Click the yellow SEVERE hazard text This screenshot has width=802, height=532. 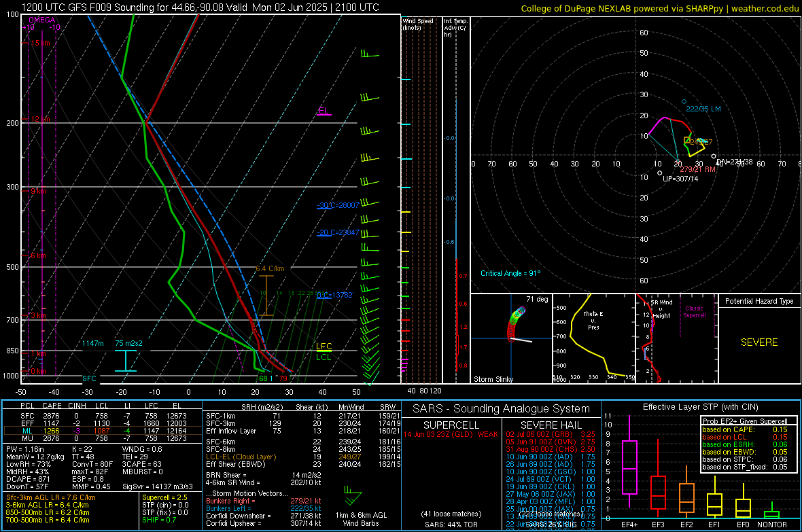click(759, 342)
